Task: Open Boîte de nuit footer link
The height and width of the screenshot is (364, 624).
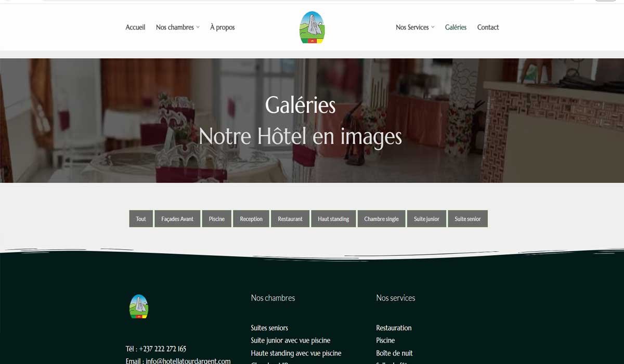Action: [x=394, y=353]
